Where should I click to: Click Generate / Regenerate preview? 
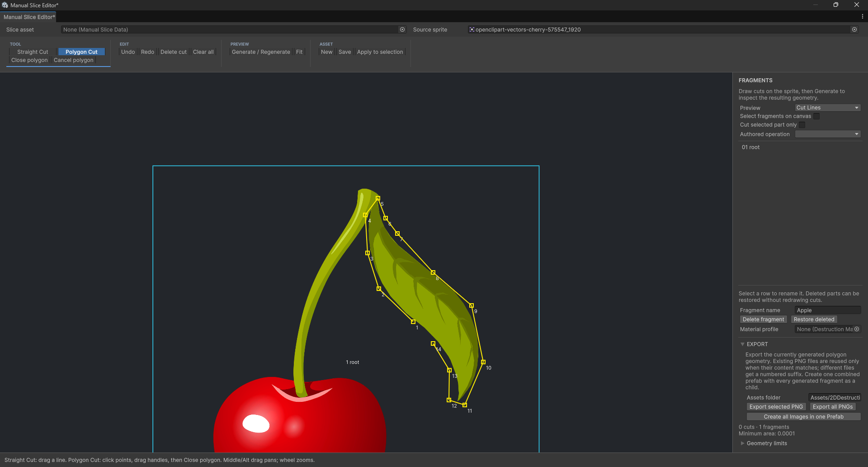coord(261,52)
